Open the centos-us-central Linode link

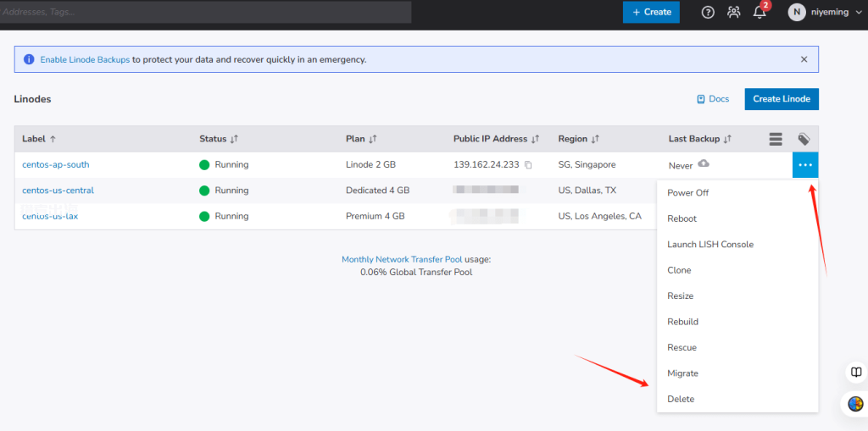[58, 191]
